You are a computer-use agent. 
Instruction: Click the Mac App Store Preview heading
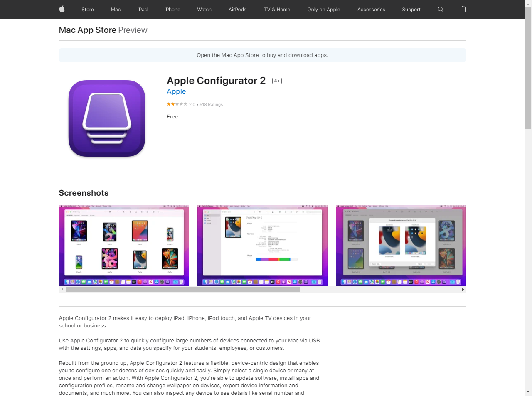pos(103,30)
